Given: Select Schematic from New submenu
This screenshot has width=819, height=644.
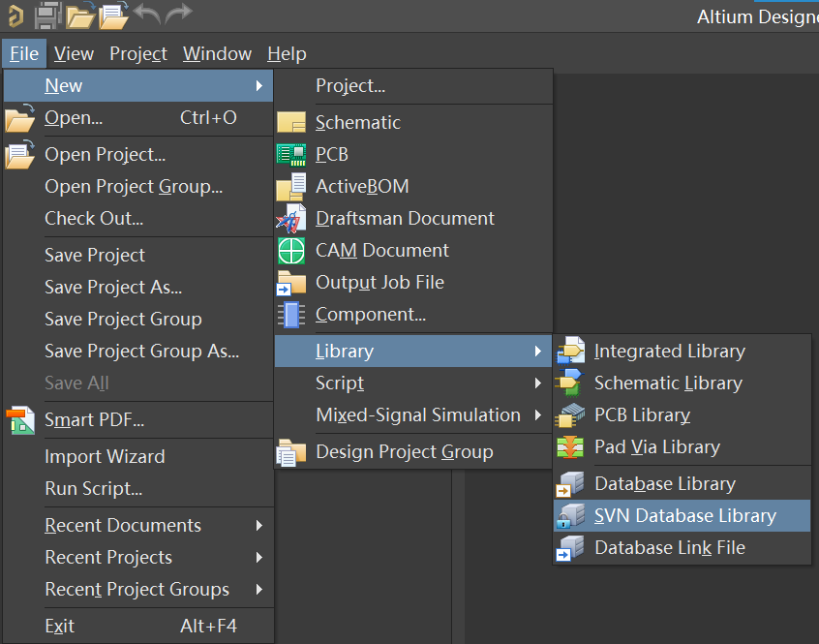Looking at the screenshot, I should pos(413,123).
